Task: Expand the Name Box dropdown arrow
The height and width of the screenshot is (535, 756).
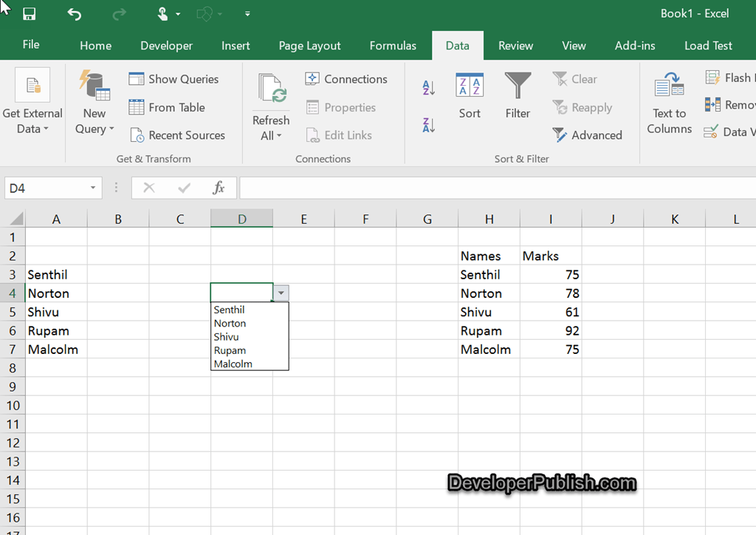Action: [93, 188]
